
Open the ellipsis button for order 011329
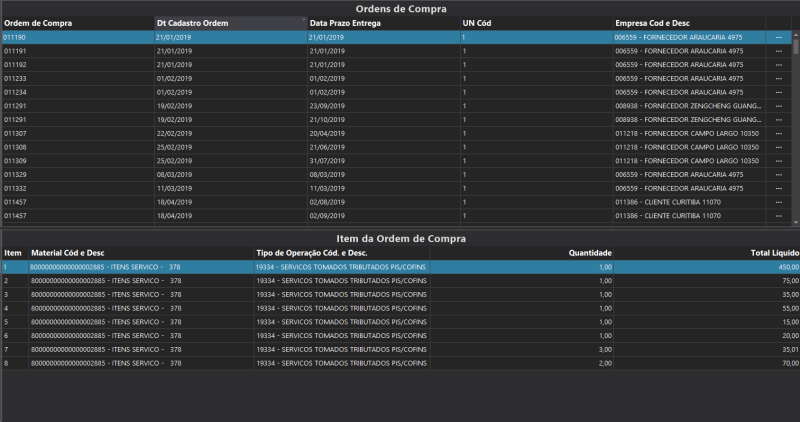coord(778,175)
